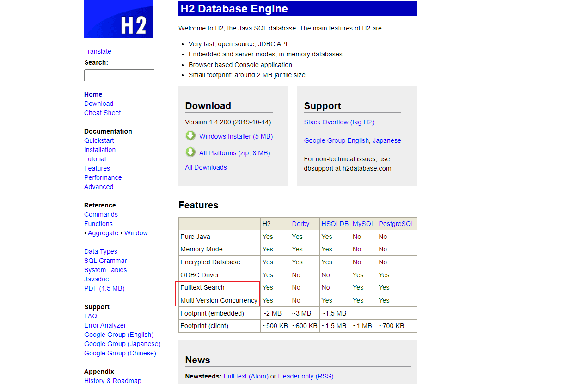Open the Quickstart documentation link
Screen dimensions: 588x384
point(99,140)
